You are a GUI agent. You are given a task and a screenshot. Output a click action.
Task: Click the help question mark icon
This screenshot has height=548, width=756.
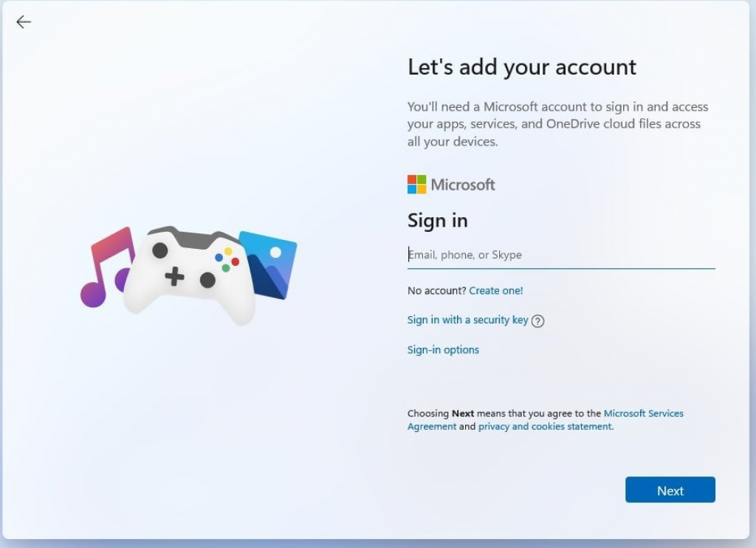(x=537, y=321)
